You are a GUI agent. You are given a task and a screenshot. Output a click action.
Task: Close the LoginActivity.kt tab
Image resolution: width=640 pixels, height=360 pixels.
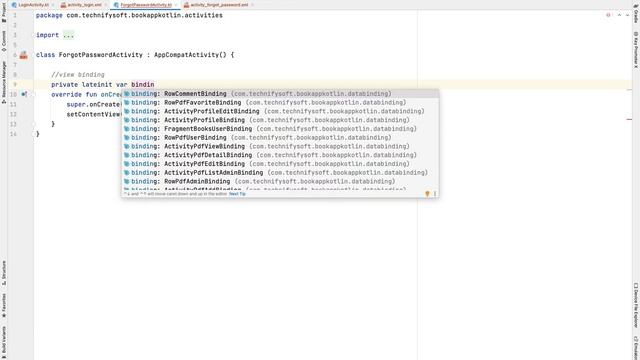[x=53, y=5]
